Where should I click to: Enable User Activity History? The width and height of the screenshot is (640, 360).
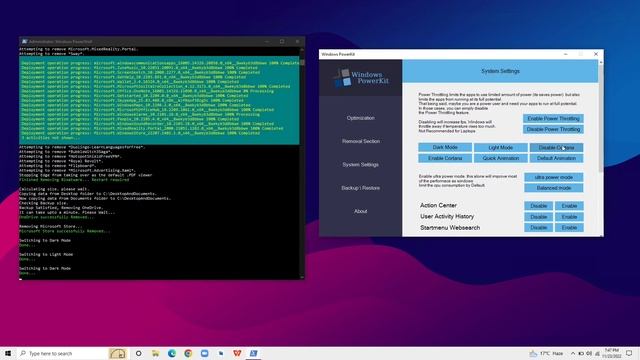pos(569,217)
